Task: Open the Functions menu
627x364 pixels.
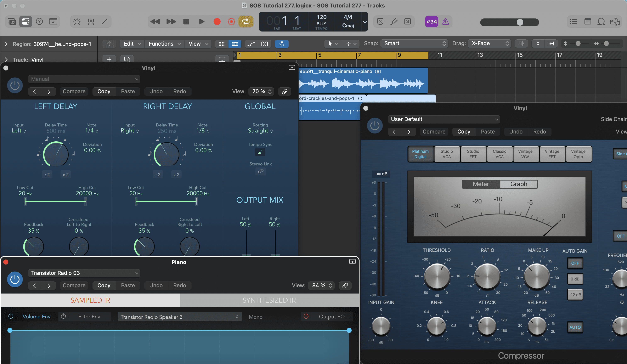Action: point(164,44)
